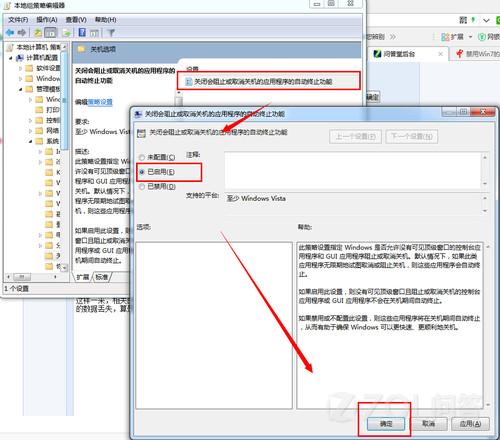Open the 帮助(H) menu
This screenshot has height=440, width=500.
click(105, 20)
